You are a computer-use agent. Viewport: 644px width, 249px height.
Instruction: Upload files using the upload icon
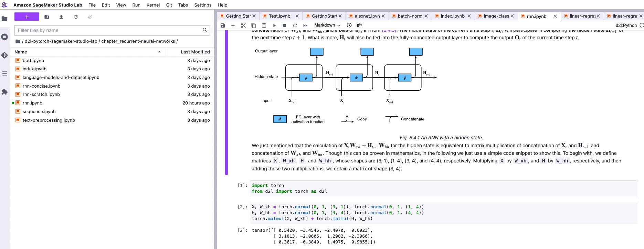click(61, 17)
